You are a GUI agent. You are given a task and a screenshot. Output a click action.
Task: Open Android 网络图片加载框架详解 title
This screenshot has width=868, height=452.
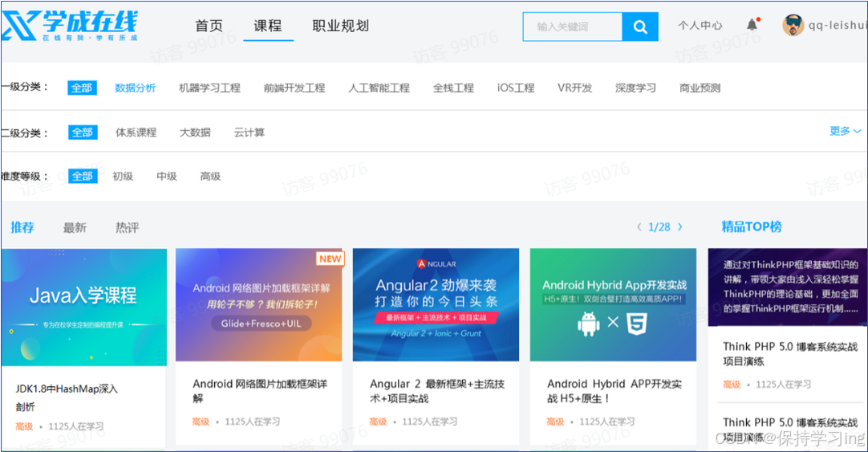pos(260,391)
